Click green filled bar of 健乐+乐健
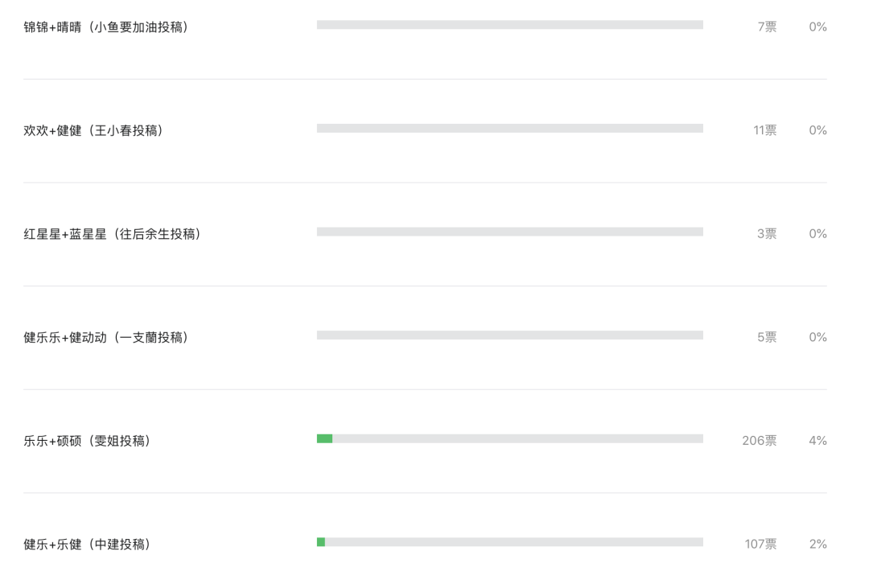Viewport: 869px width, 588px height. (321, 542)
